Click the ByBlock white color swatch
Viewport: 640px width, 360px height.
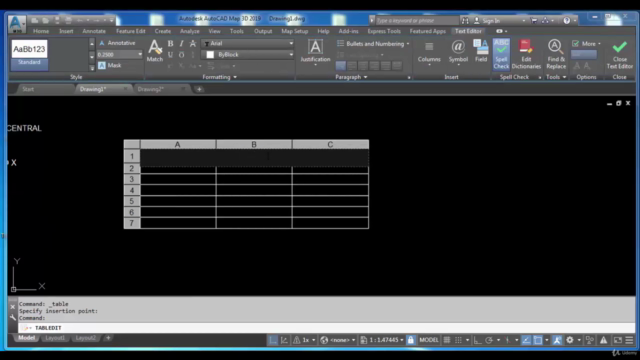[x=210, y=55]
